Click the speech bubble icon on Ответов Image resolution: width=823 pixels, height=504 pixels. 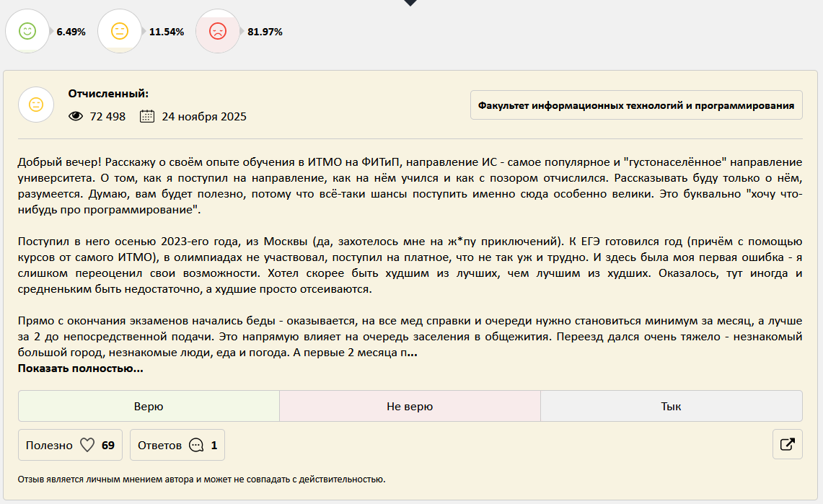pyautogui.click(x=195, y=445)
